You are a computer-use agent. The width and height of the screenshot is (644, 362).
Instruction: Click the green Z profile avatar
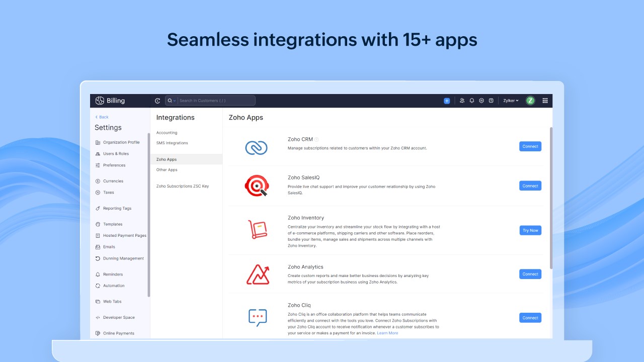(x=530, y=101)
